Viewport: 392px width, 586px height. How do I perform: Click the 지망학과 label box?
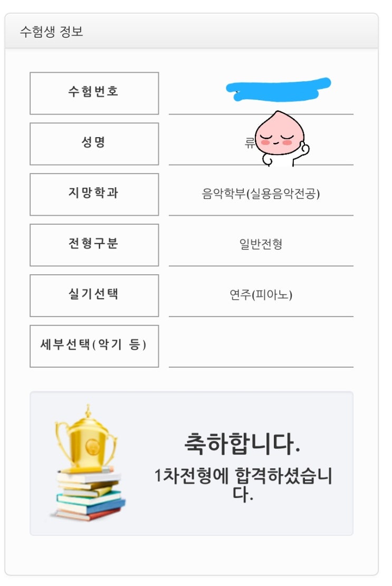94,194
